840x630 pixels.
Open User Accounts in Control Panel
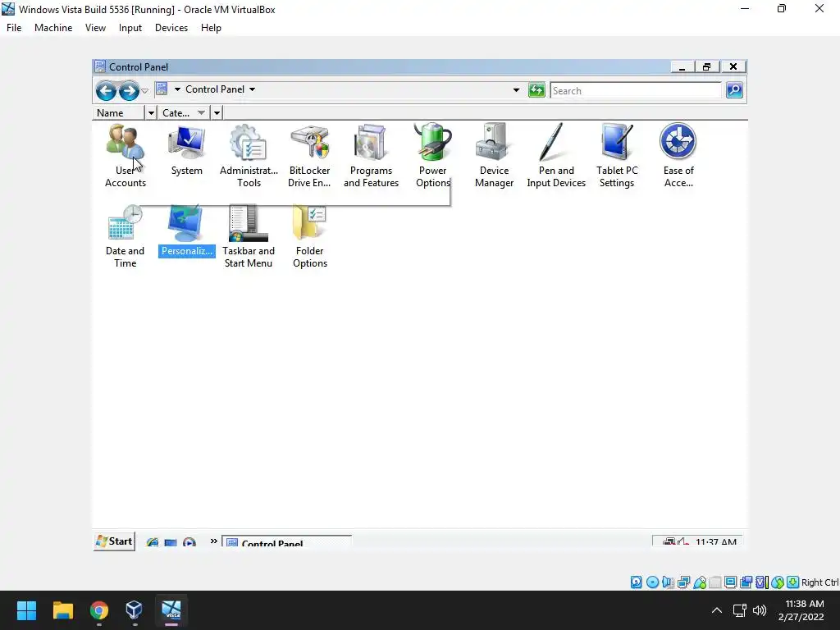pyautogui.click(x=125, y=155)
